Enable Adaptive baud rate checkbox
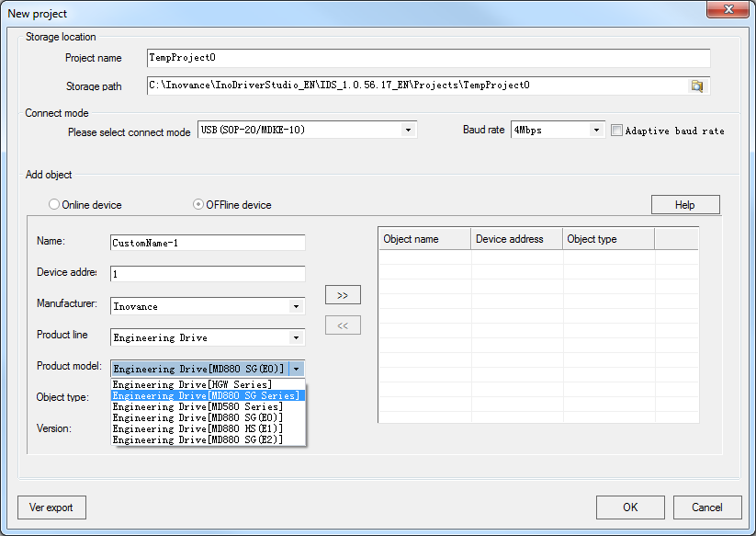This screenshot has width=756, height=536. (x=617, y=131)
